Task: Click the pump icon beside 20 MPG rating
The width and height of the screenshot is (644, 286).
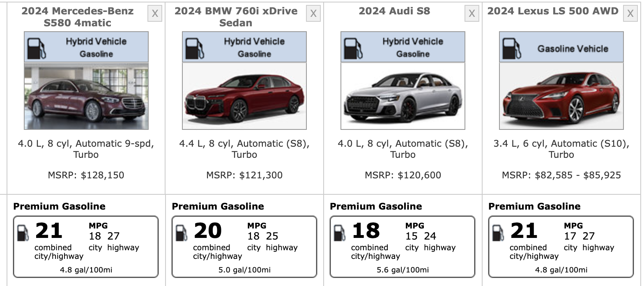Action: pos(182,233)
